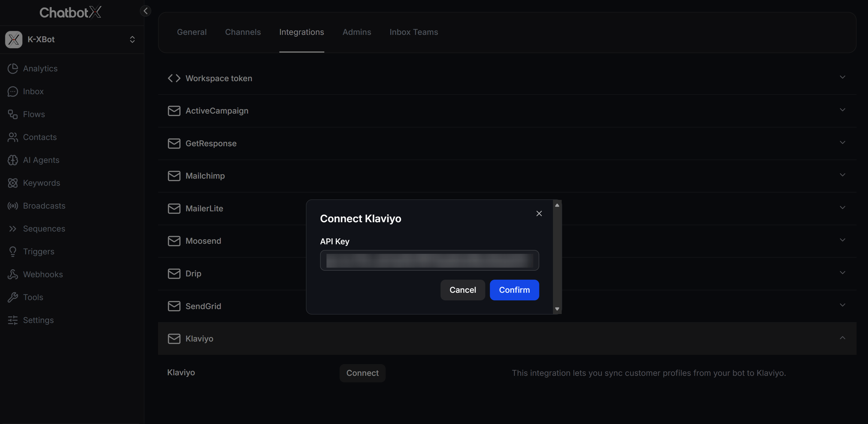Focus the API Key input field
This screenshot has width=868, height=424.
pyautogui.click(x=429, y=261)
